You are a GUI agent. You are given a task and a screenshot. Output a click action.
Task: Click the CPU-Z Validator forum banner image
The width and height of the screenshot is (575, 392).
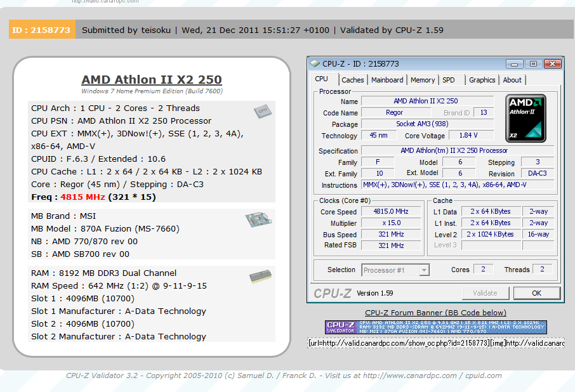click(436, 327)
